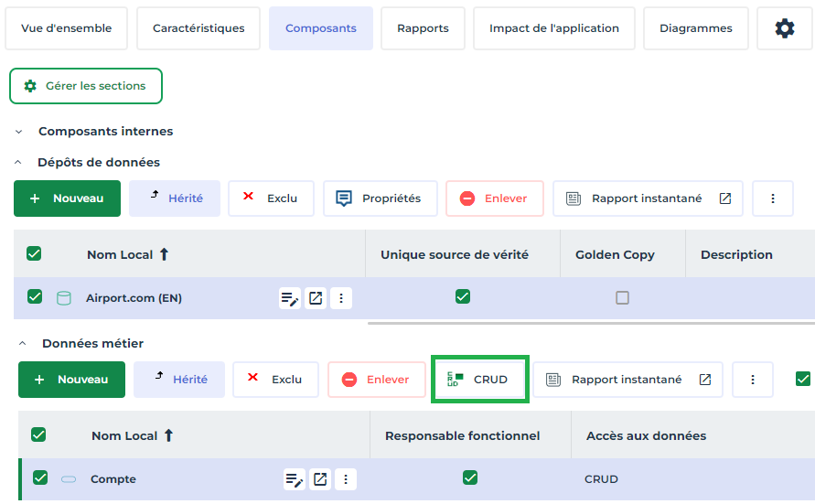Click the CRUD button
The height and width of the screenshot is (504, 815).
(x=480, y=380)
